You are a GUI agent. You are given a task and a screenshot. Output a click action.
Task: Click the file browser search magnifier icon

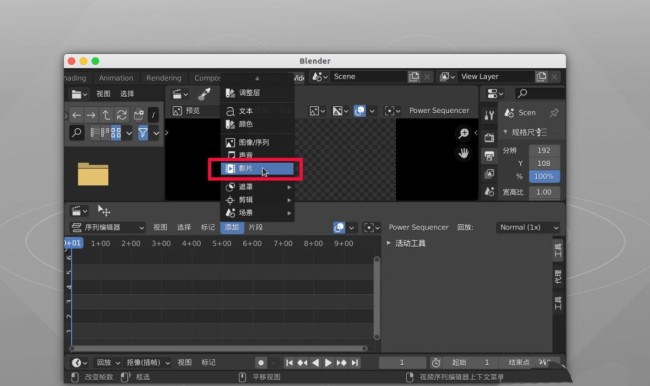[77, 133]
